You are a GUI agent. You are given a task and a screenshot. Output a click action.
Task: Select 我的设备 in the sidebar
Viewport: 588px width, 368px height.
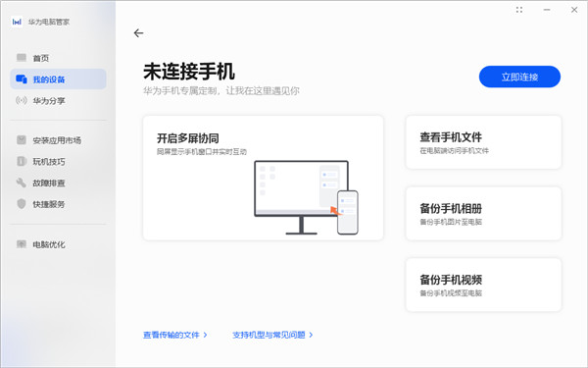pyautogui.click(x=58, y=79)
